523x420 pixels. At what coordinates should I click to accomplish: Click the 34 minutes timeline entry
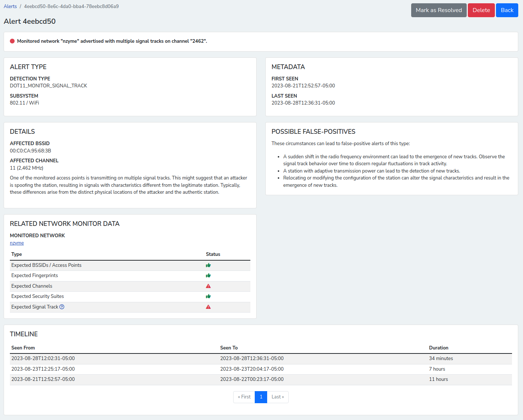441,359
